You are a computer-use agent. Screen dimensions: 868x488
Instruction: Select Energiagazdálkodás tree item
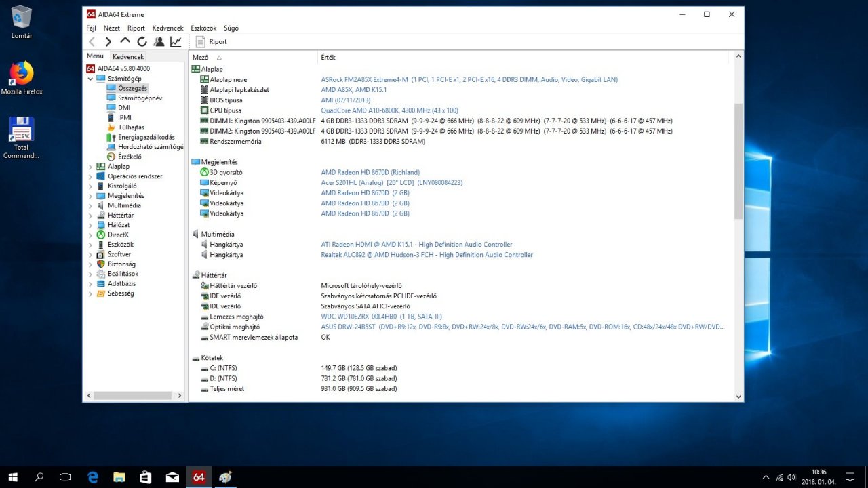tap(146, 137)
